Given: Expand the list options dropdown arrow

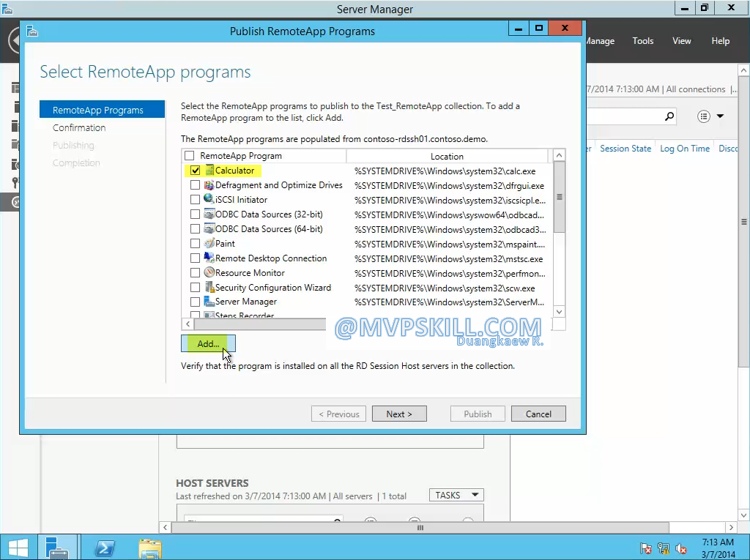Looking at the screenshot, I should pos(720,116).
